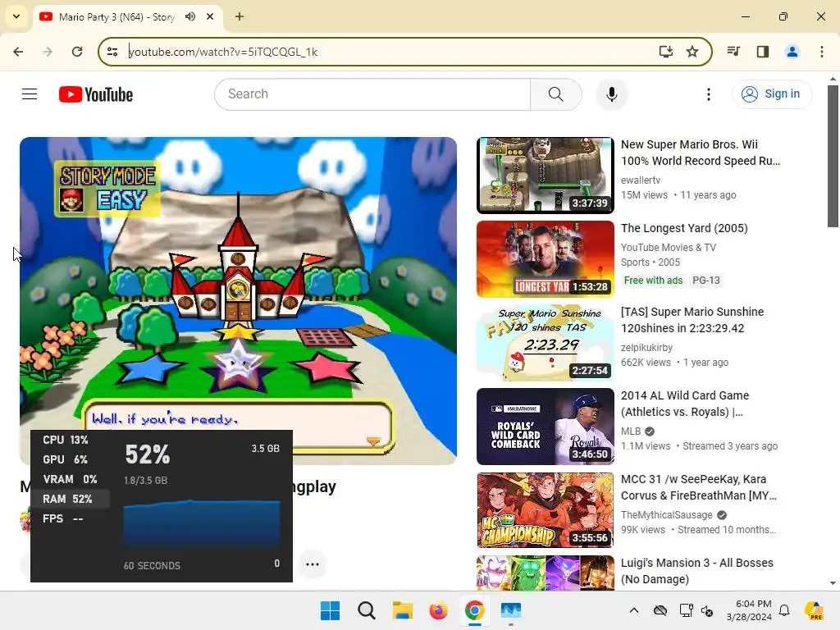This screenshot has width=840, height=630.
Task: Open MCC 31 /w SeePeeKay video title
Action: point(699,487)
